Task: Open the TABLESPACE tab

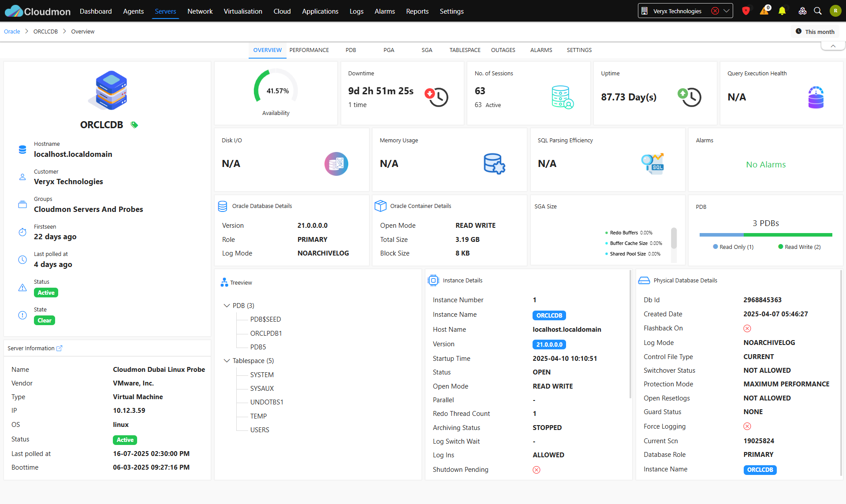Action: 465,50
